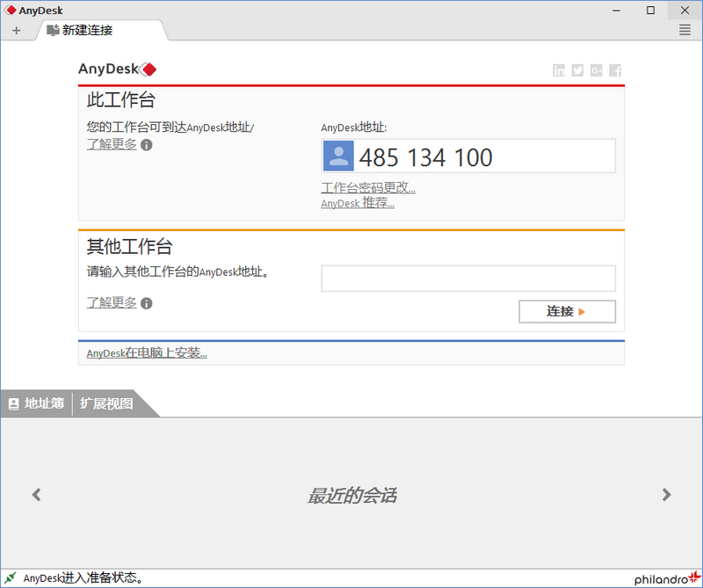The height and width of the screenshot is (588, 703).
Task: Switch to 扩展视图 tab
Action: pyautogui.click(x=106, y=403)
